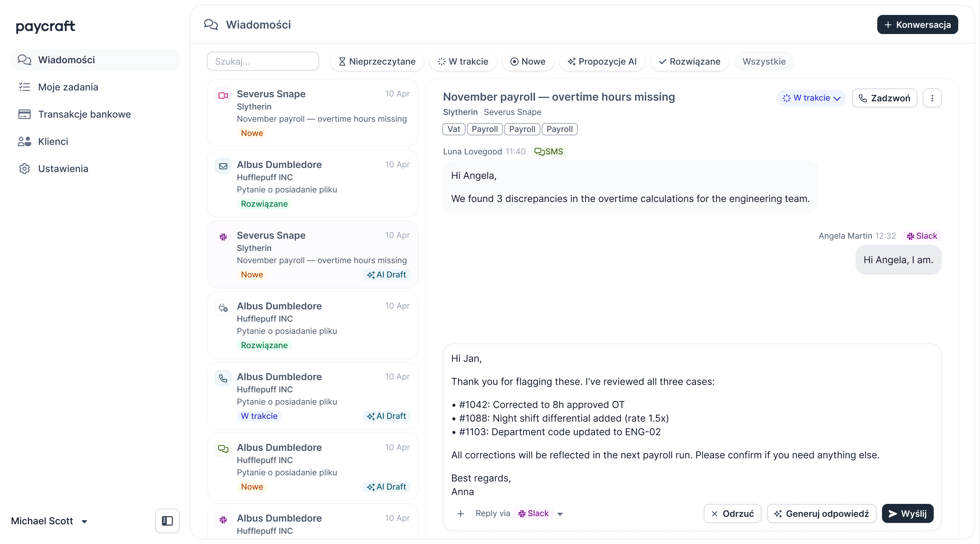The image size is (980, 544).
Task: Click AI Draft badge on Albus Dumbledore Nowe card
Action: coord(387,487)
